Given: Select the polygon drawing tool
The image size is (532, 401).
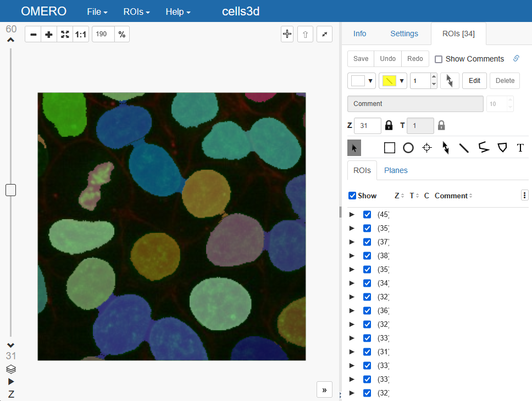Looking at the screenshot, I should point(502,148).
